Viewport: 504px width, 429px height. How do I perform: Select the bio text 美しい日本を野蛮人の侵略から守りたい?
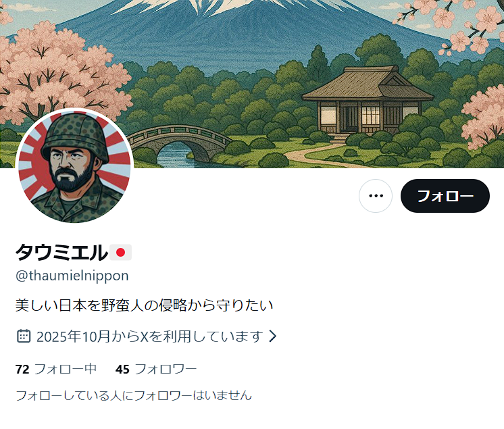pyautogui.click(x=145, y=305)
